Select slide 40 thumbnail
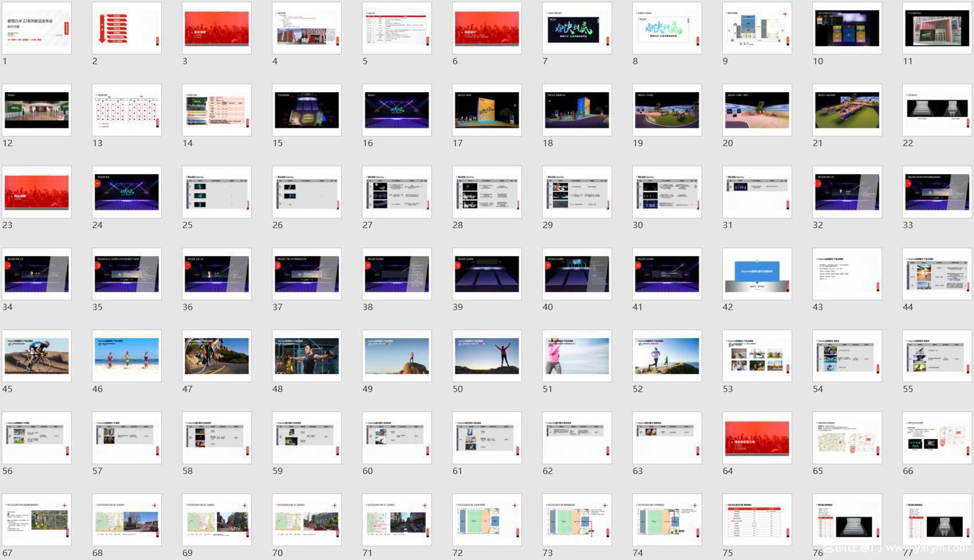 point(577,274)
